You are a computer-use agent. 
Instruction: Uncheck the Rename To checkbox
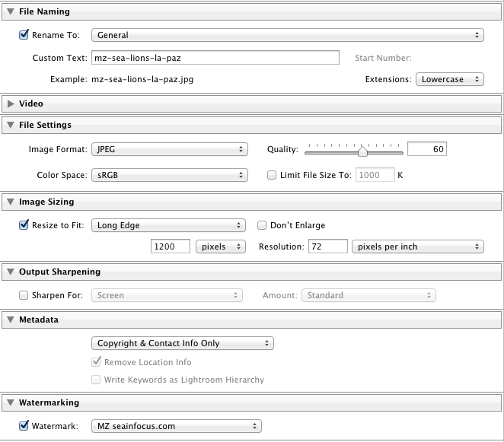point(24,35)
